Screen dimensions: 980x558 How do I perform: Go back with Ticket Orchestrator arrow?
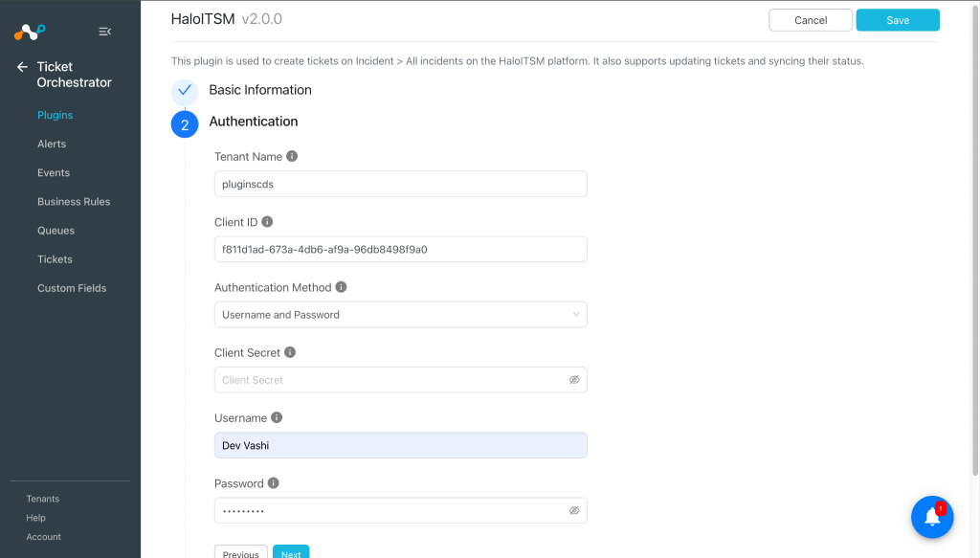point(23,67)
